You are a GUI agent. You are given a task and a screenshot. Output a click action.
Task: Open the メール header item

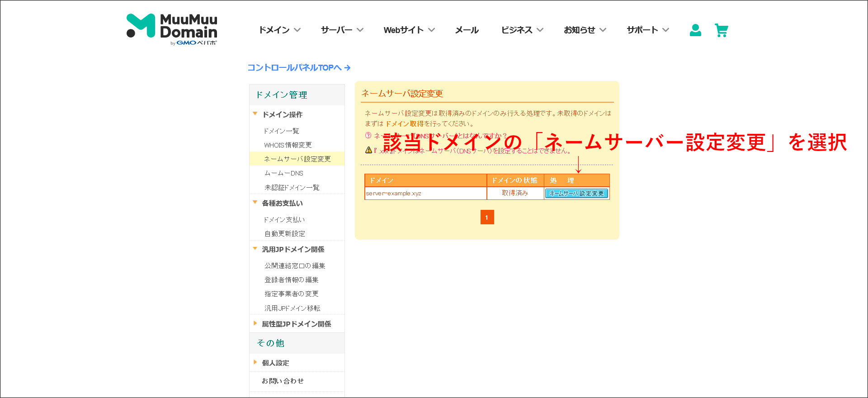(x=467, y=30)
